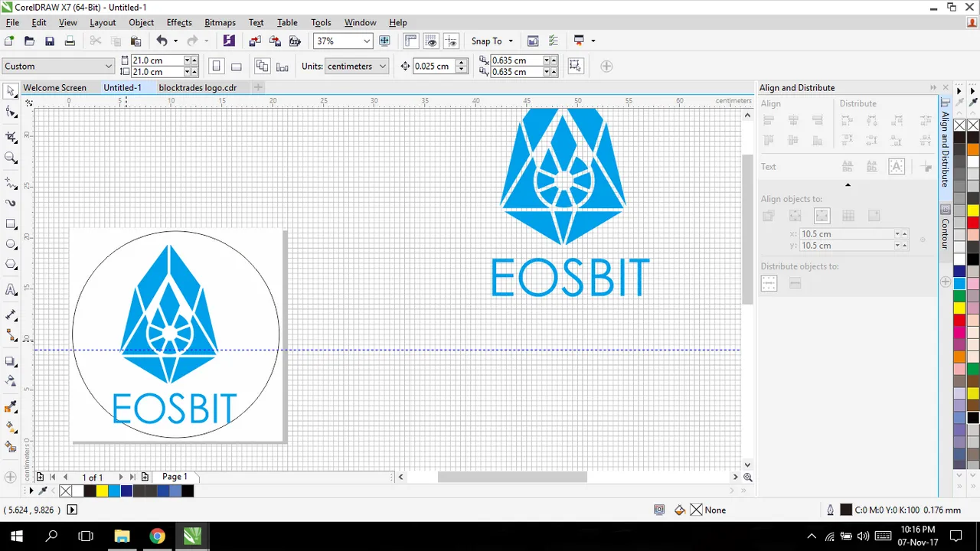Open Search Content (Corel Connect) icon
Image resolution: width=980 pixels, height=551 pixels.
tap(229, 41)
